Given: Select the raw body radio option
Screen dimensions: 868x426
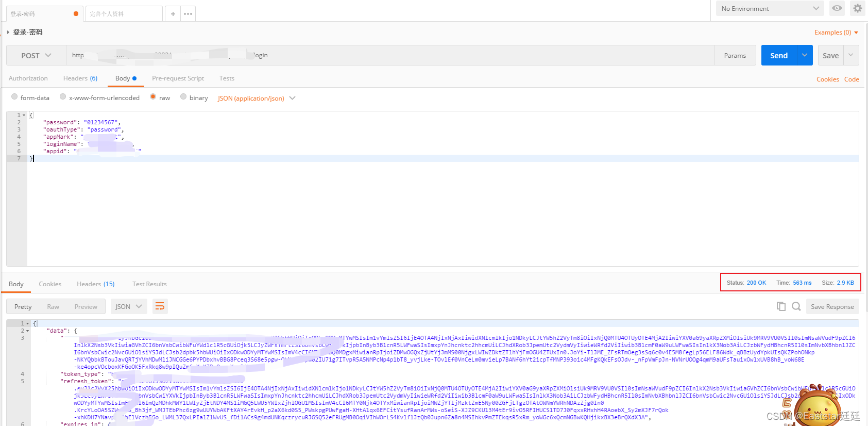Looking at the screenshot, I should click(x=153, y=96).
